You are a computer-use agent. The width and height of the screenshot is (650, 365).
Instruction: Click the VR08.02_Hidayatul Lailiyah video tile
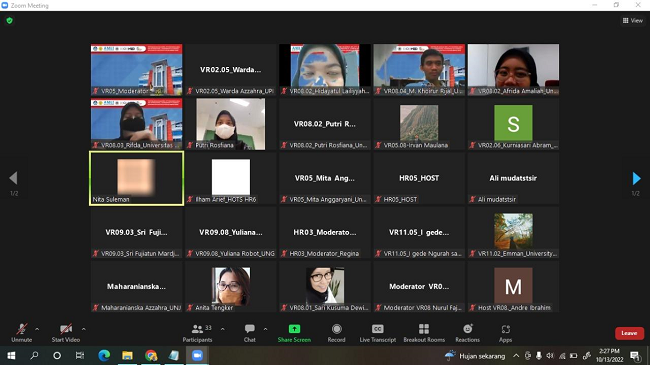325,70
